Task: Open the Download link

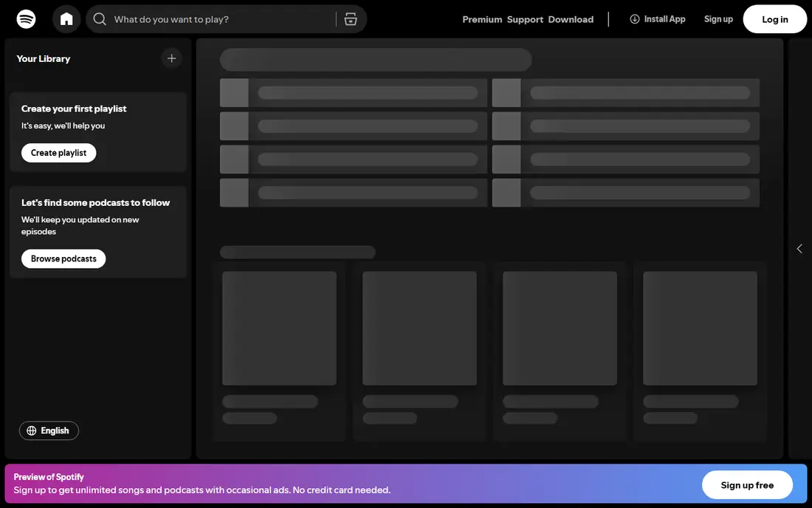Action: (571, 19)
